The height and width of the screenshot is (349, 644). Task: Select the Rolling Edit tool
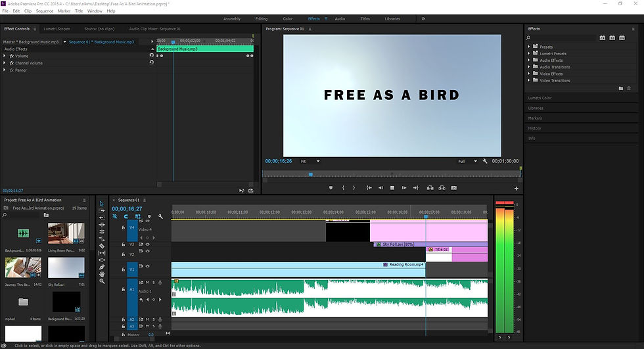pyautogui.click(x=102, y=231)
